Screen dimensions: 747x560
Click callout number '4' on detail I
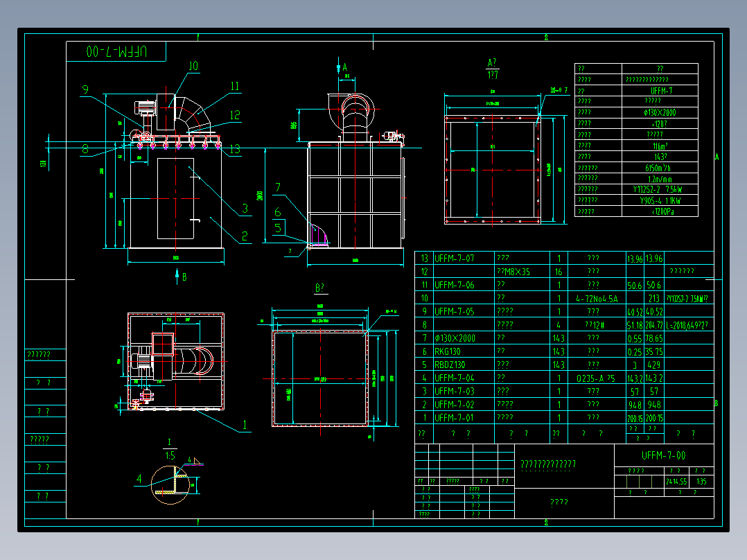[139, 478]
